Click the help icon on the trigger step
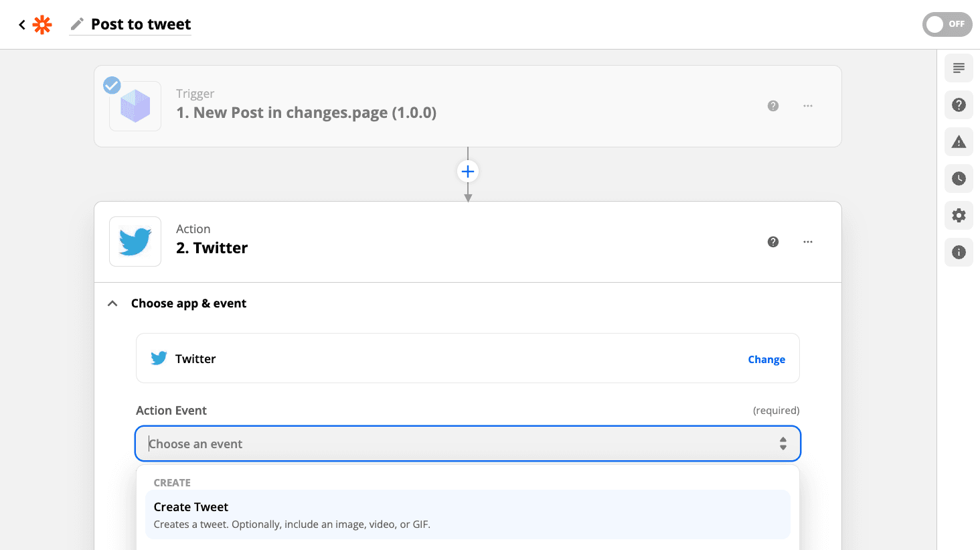Screen dimensions: 980x550 [x=773, y=106]
